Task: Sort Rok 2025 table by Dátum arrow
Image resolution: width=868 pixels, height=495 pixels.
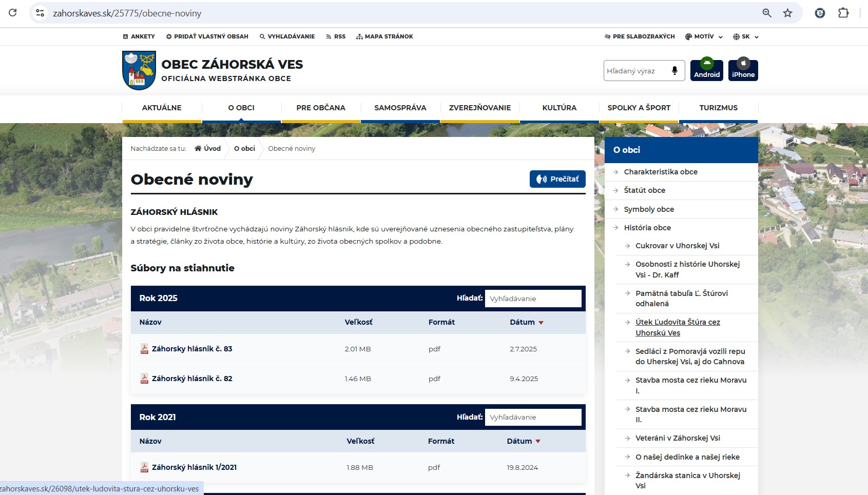Action: 541,323
